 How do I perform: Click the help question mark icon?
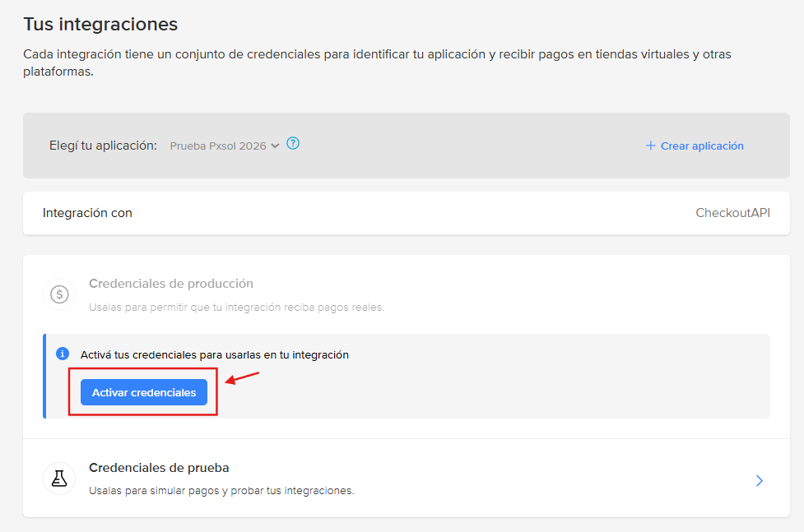point(293,144)
